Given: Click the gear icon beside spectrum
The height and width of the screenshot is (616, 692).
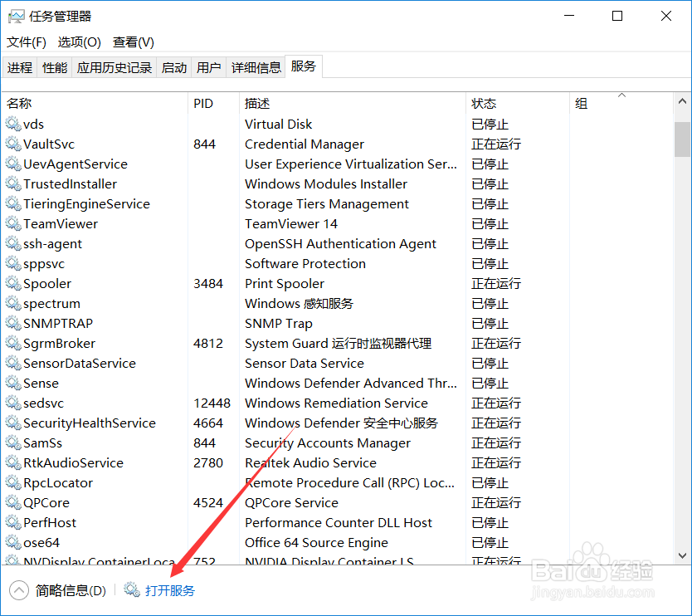Looking at the screenshot, I should (13, 303).
